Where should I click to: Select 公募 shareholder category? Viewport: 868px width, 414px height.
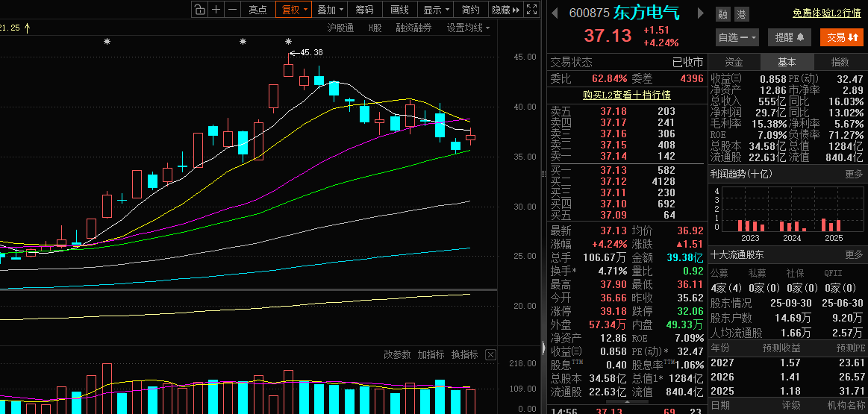click(719, 273)
